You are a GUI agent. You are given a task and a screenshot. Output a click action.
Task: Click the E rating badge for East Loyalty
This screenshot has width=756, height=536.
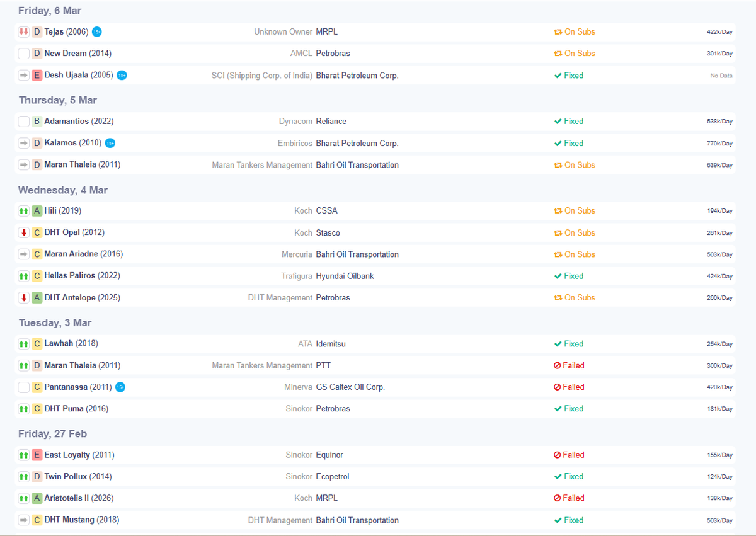point(37,455)
